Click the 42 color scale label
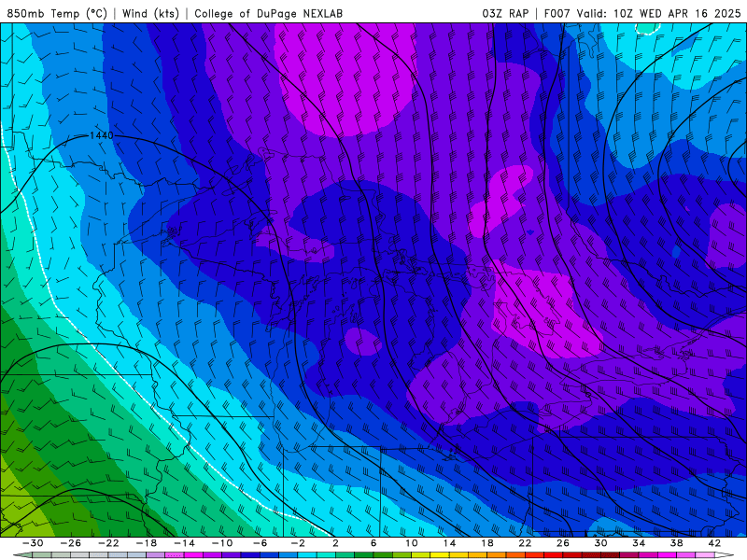The width and height of the screenshot is (747, 560). pos(714,543)
